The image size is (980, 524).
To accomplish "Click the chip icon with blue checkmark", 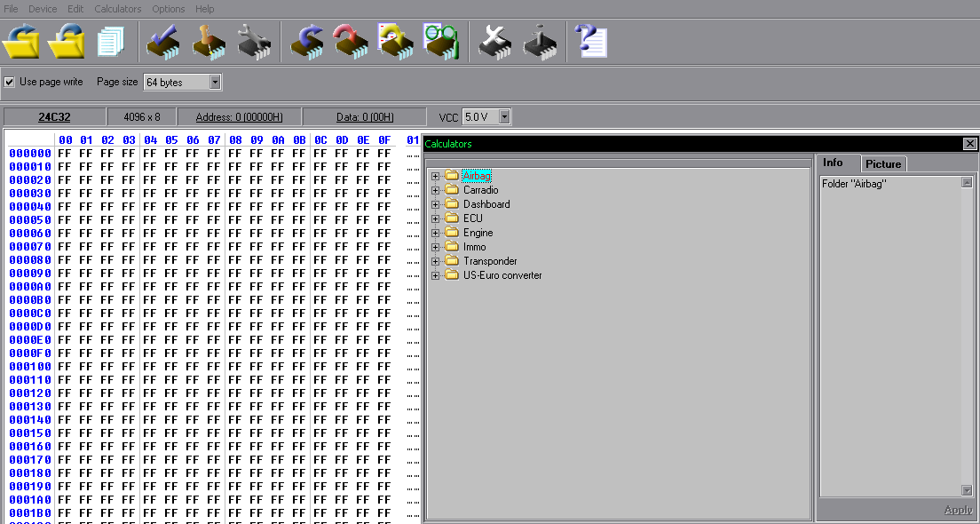I will 164,42.
